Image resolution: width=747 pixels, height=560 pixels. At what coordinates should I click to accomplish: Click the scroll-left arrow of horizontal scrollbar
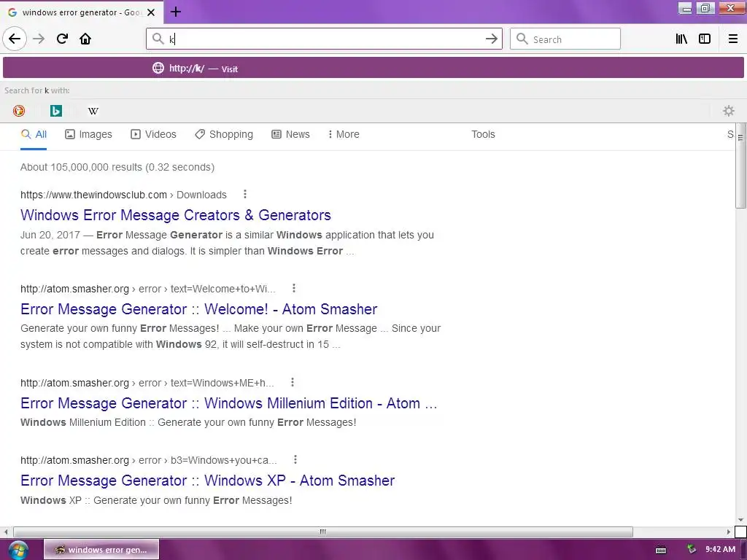coord(6,532)
